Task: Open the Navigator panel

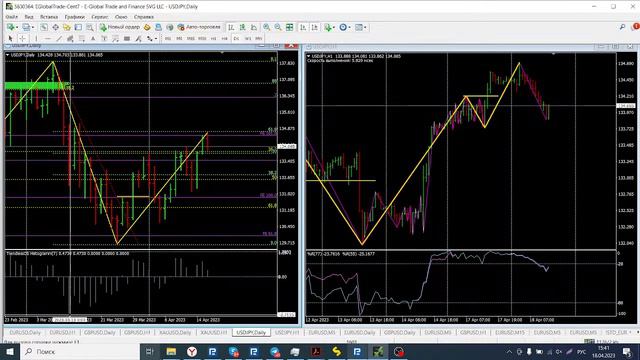Action: tap(67, 27)
